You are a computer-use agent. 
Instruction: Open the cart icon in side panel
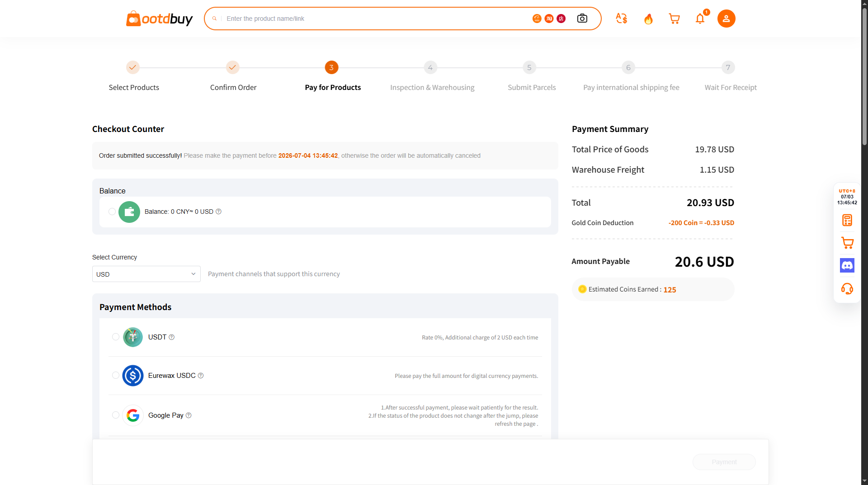847,243
